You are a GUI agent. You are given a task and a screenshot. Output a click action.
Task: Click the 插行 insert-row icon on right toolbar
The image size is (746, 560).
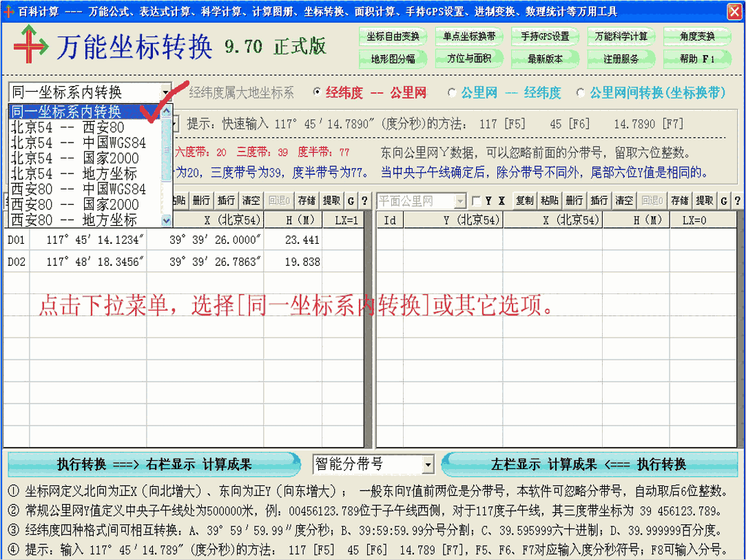(600, 200)
